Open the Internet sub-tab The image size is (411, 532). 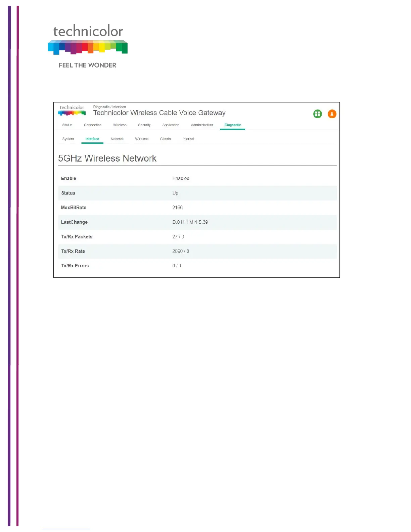[188, 139]
